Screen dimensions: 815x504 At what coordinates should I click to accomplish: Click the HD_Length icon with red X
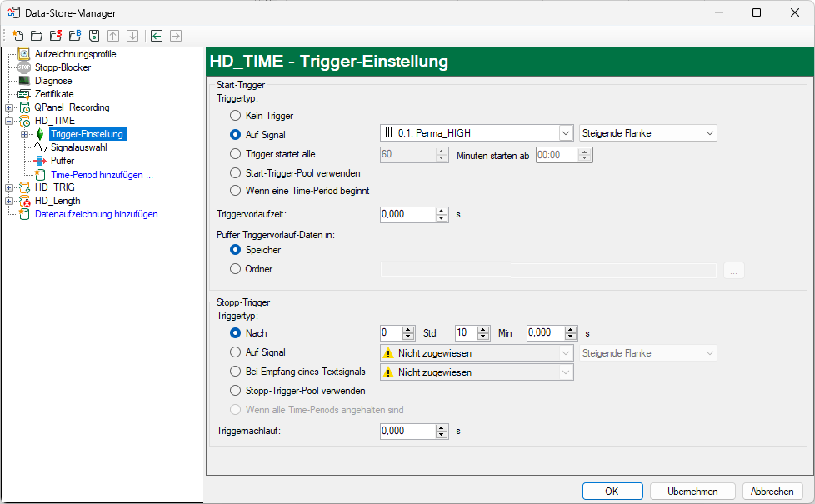click(24, 201)
